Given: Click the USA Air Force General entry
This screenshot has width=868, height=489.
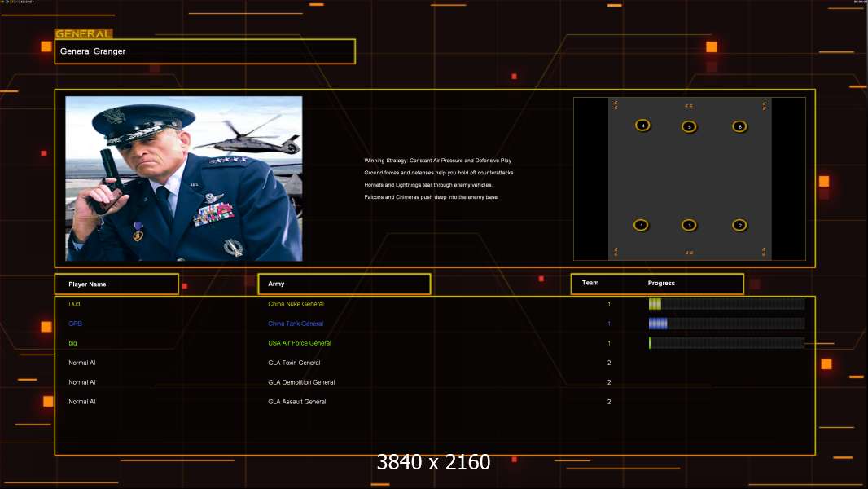Looking at the screenshot, I should pos(300,343).
